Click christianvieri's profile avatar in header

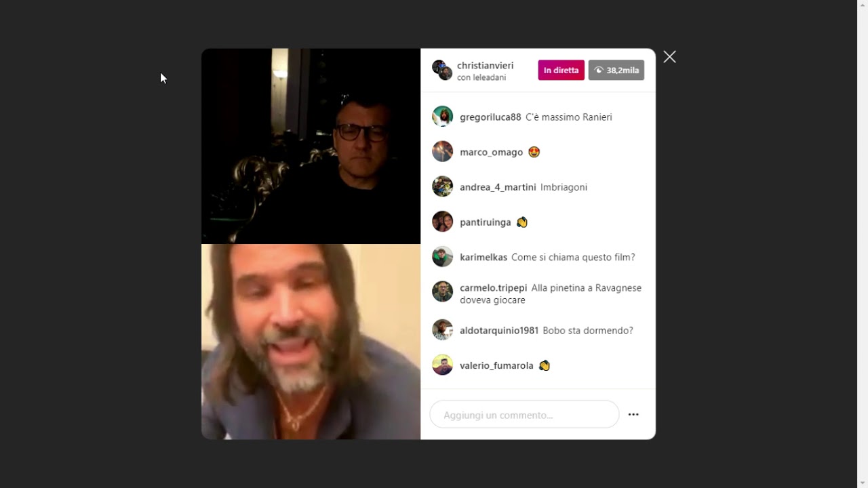click(442, 70)
